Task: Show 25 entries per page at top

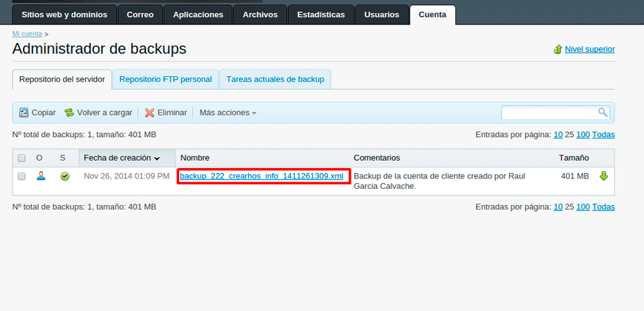Action: click(x=569, y=135)
